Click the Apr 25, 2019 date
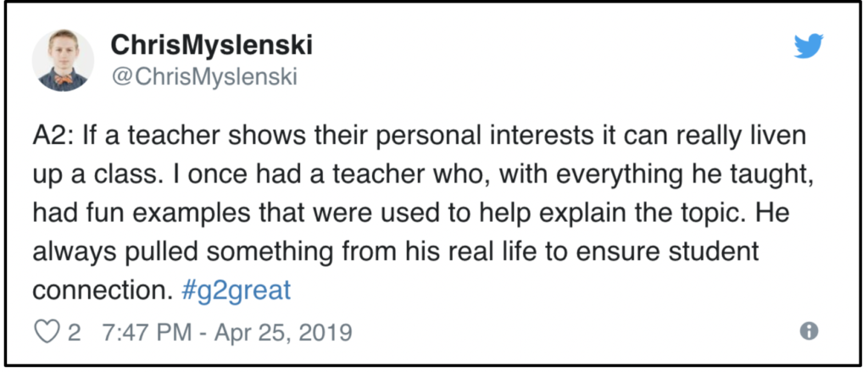 click(x=283, y=333)
